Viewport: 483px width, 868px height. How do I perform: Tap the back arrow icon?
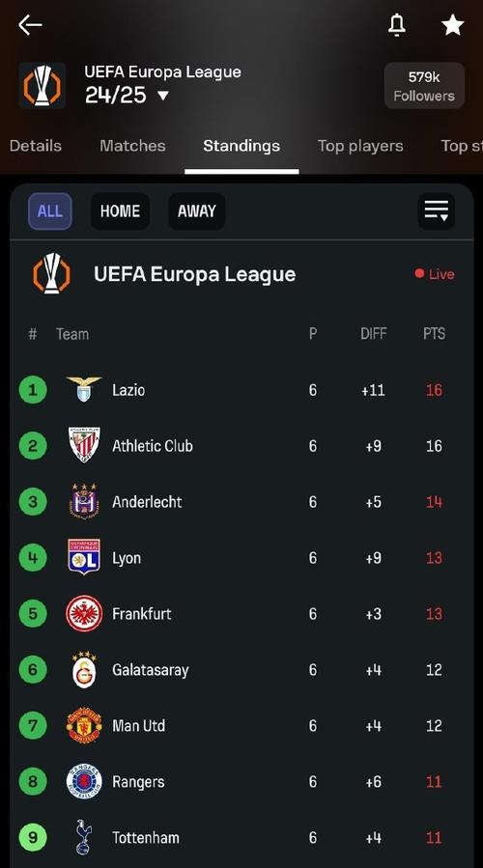point(30,25)
